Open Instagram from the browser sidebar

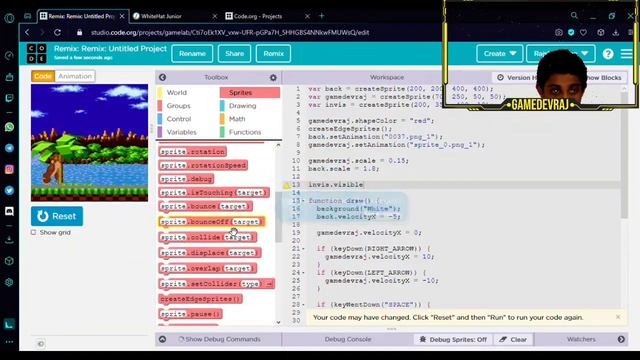[9, 169]
